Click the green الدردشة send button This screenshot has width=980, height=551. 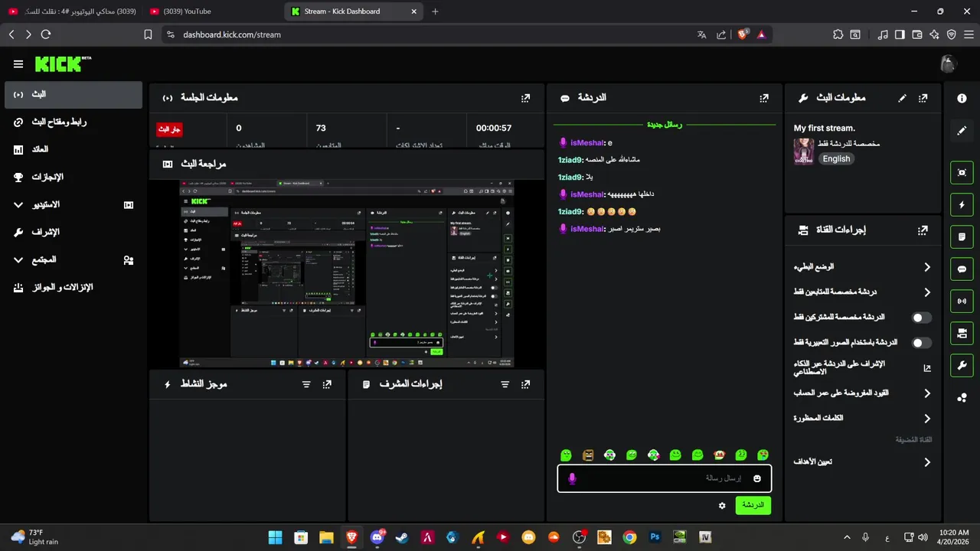click(753, 505)
